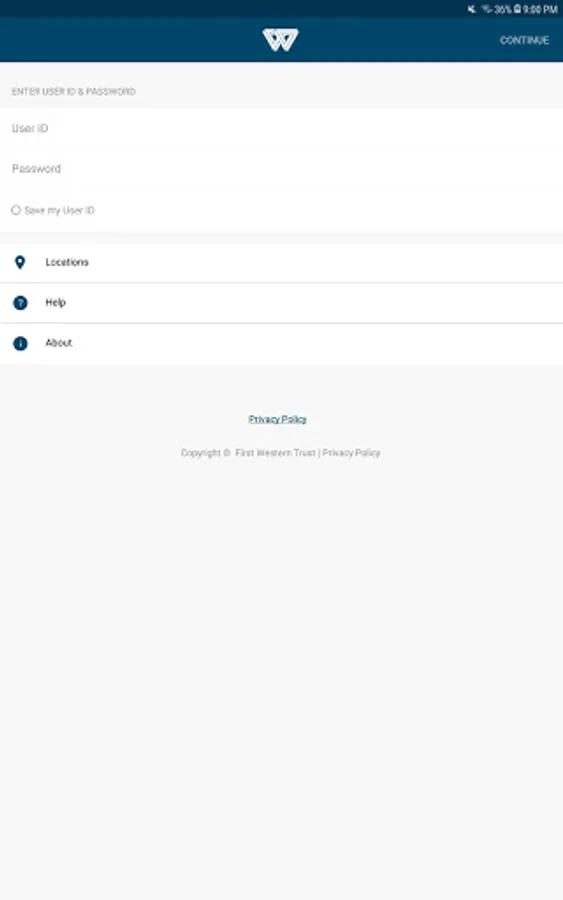Tap the Wi-Fi signal icon in status bar

487,9
